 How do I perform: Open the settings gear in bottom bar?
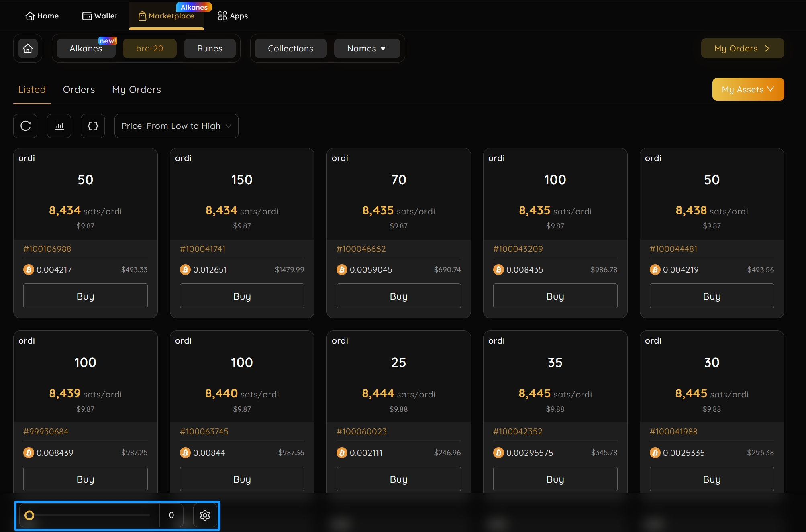(205, 515)
